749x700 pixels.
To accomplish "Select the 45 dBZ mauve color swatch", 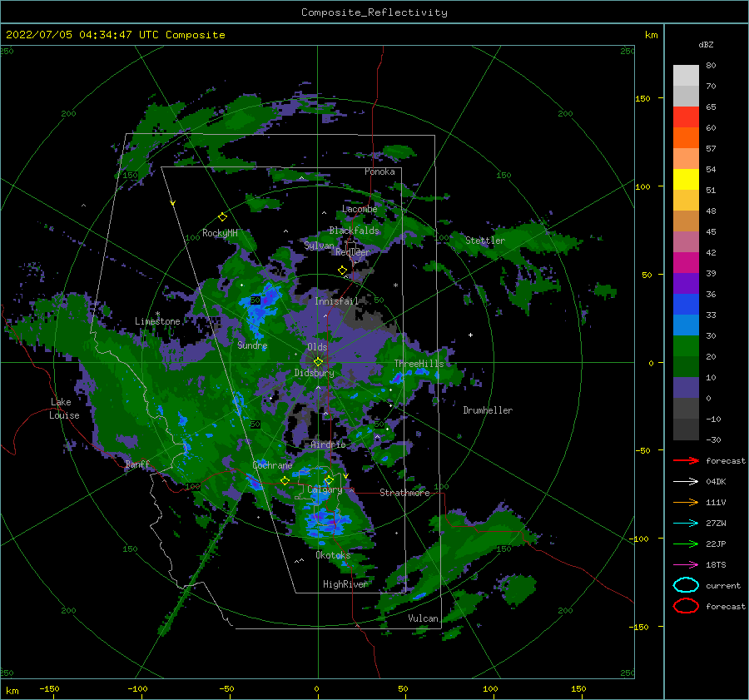I will point(686,241).
